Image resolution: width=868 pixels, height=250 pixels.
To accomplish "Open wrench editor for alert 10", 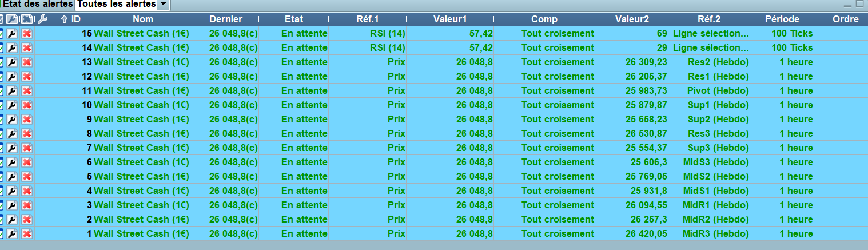I will coord(11,105).
